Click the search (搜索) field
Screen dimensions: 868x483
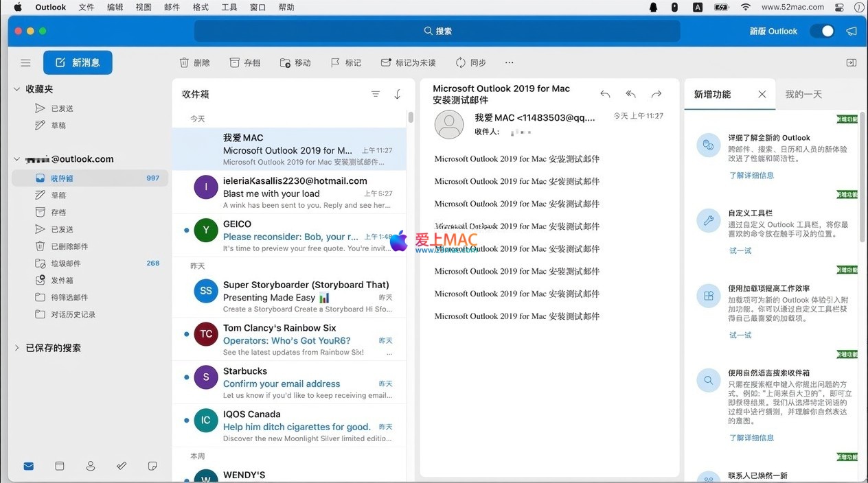click(x=437, y=31)
